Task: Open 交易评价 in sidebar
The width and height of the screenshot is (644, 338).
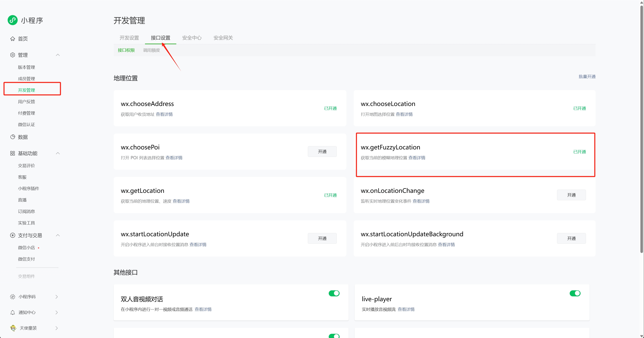Action: tap(27, 165)
